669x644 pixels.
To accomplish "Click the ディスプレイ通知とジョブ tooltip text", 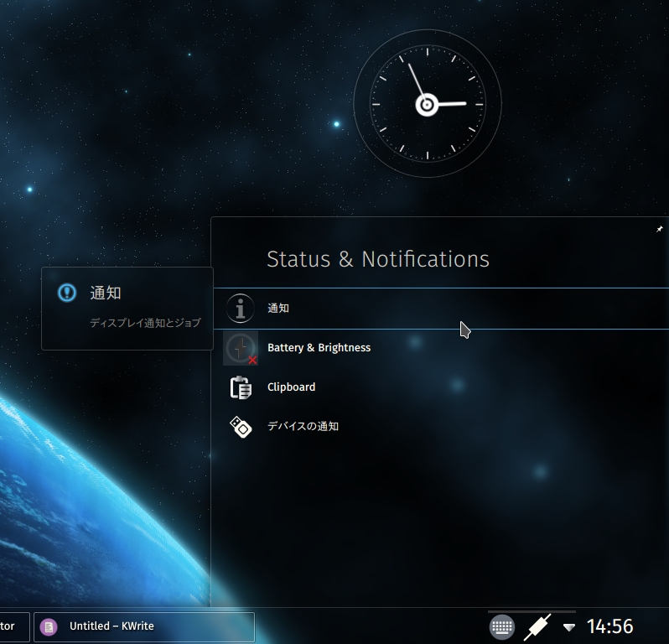I will pyautogui.click(x=145, y=323).
